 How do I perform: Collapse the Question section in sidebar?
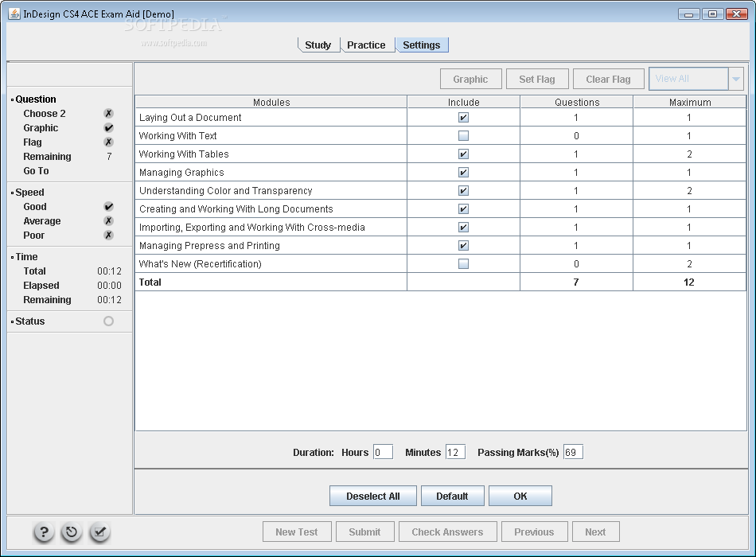click(13, 99)
